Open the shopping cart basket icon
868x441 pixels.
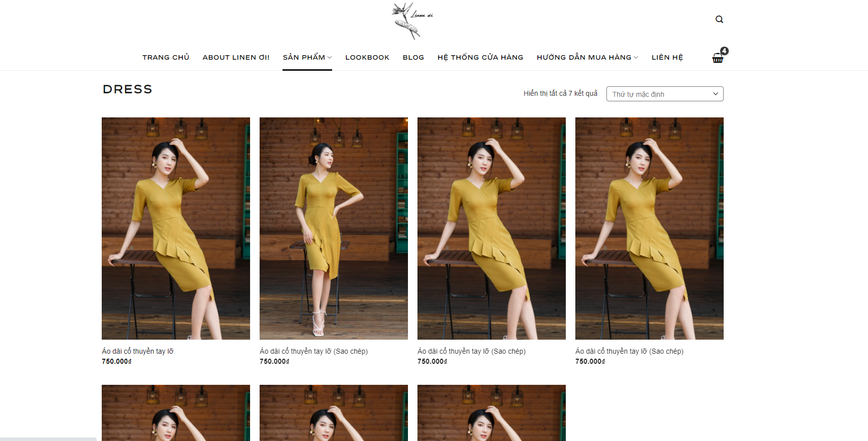(718, 58)
